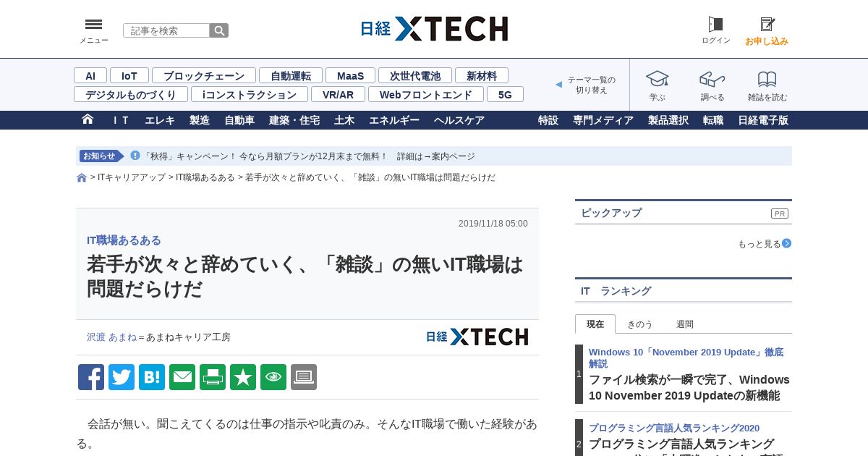The height and width of the screenshot is (456, 868).
Task: Click the gray text view icon
Action: (304, 377)
